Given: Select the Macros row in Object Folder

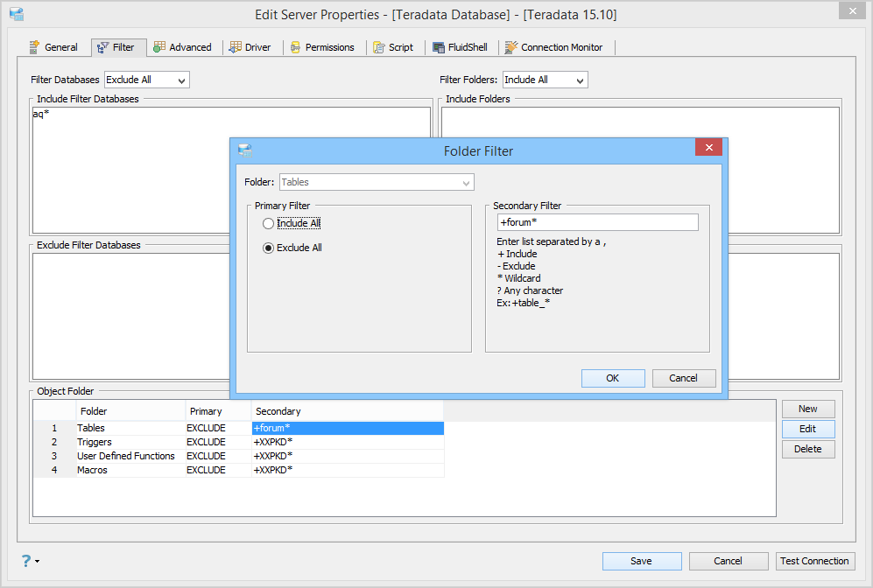Looking at the screenshot, I should click(x=238, y=470).
